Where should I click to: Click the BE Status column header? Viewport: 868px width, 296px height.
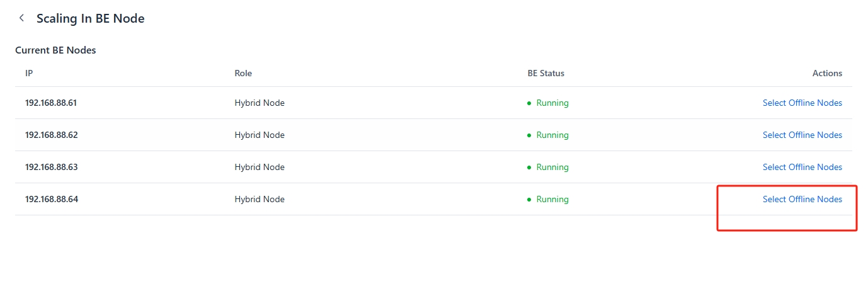[545, 73]
